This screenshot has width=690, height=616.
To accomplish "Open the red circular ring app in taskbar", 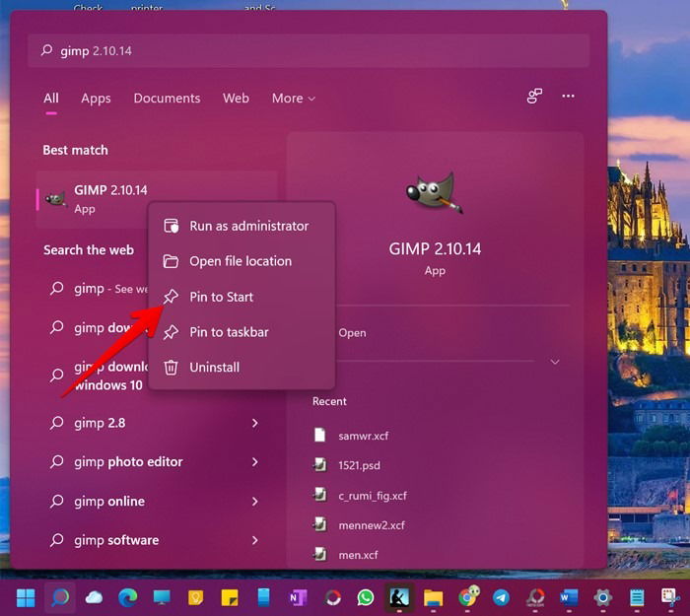I will [333, 597].
